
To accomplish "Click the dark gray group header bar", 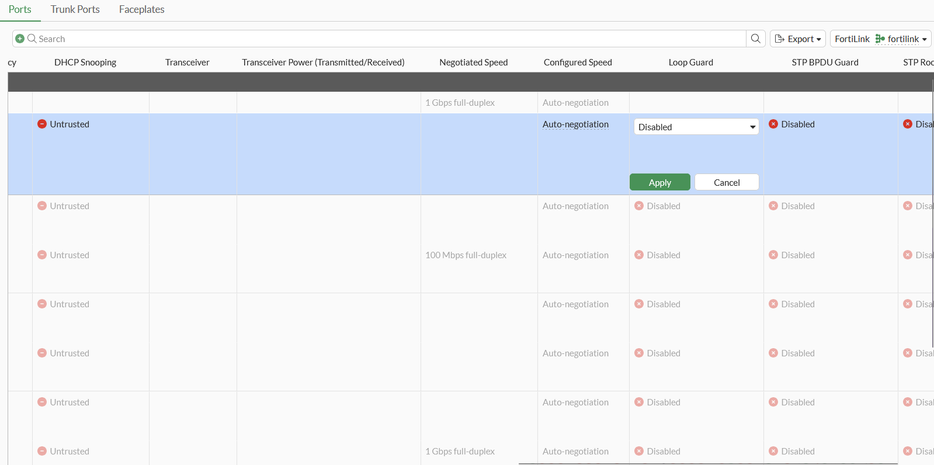I will 471,82.
